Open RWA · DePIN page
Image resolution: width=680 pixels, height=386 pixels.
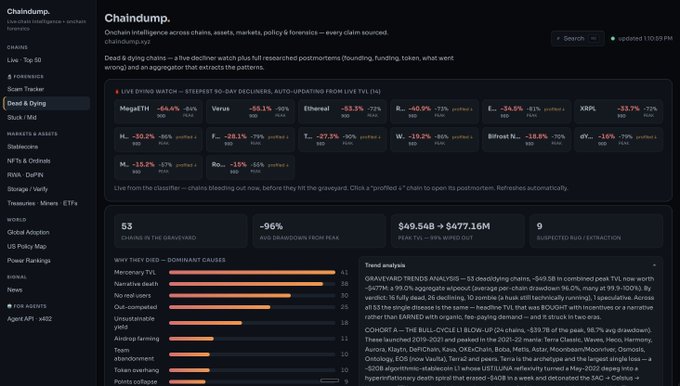[25, 175]
